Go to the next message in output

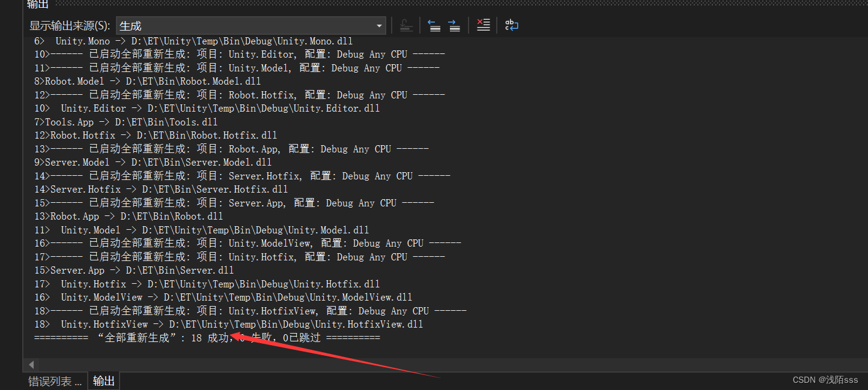(454, 25)
